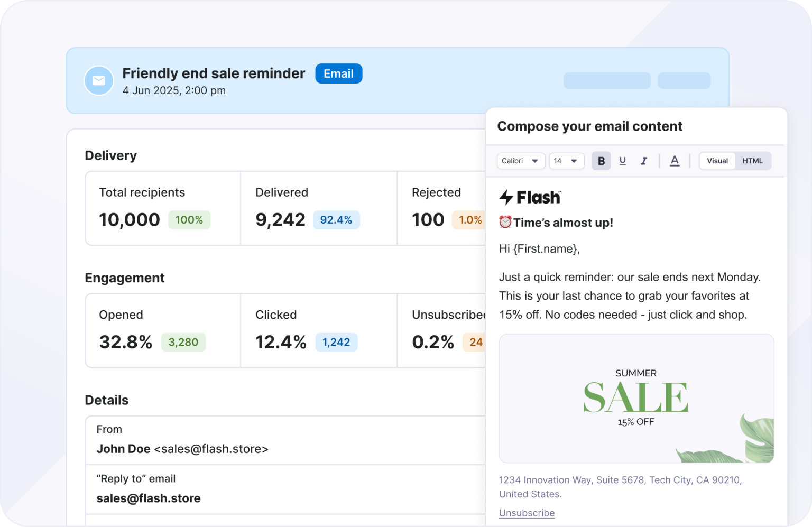This screenshot has width=812, height=527.
Task: Expand the font selector chevron
Action: pos(536,161)
